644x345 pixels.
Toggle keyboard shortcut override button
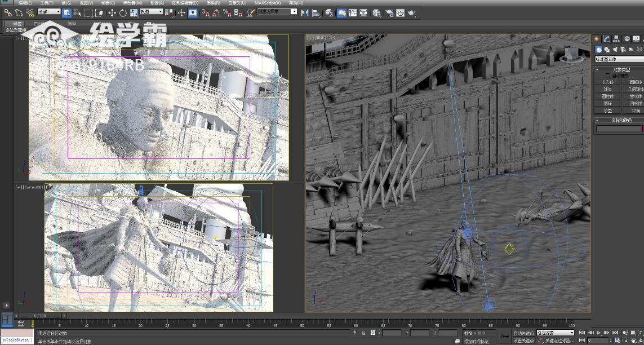193,13
